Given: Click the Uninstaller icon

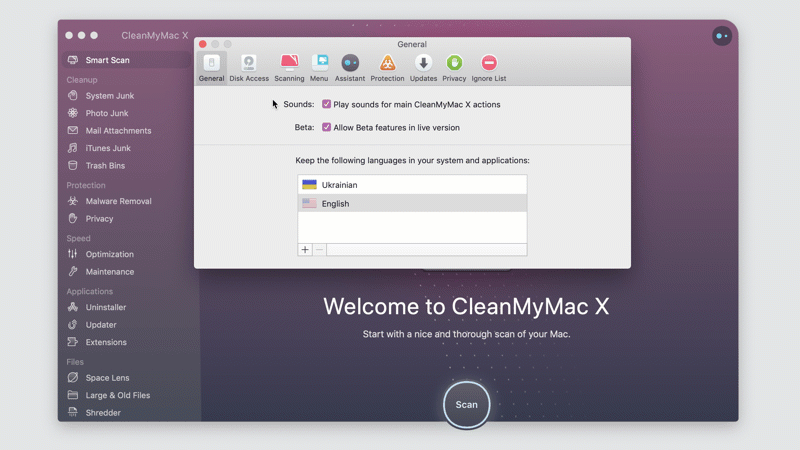Looking at the screenshot, I should tap(73, 307).
